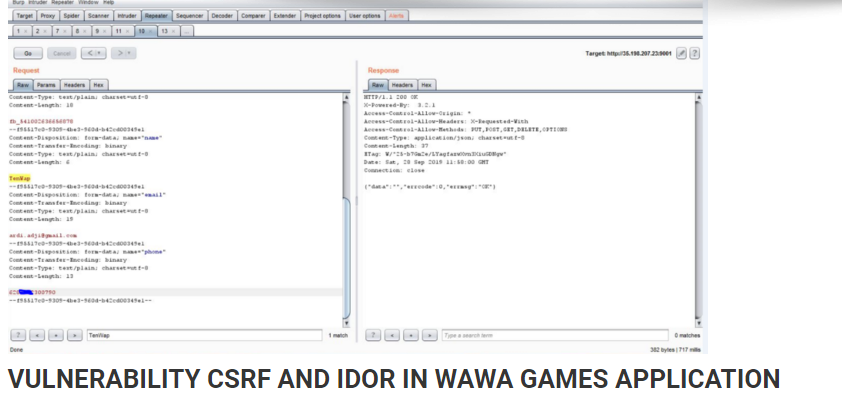Open the help icon beside target
The height and width of the screenshot is (404, 842).
[x=694, y=53]
